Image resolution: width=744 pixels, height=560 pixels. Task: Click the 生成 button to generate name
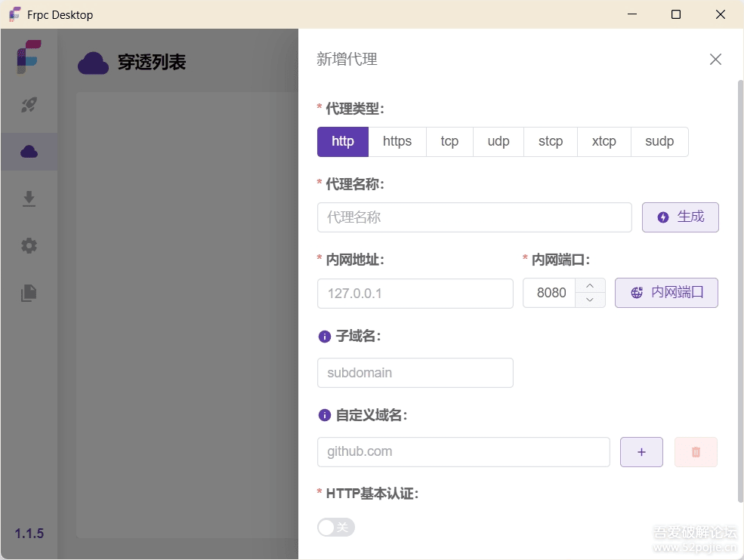click(x=680, y=217)
